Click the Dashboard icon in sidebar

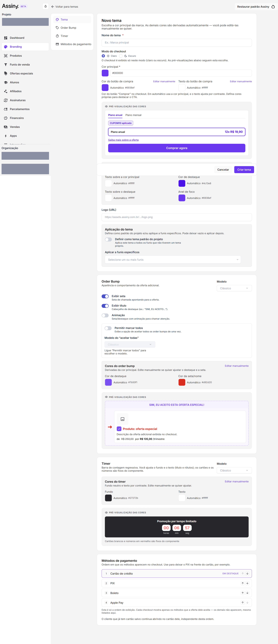pyautogui.click(x=6, y=38)
